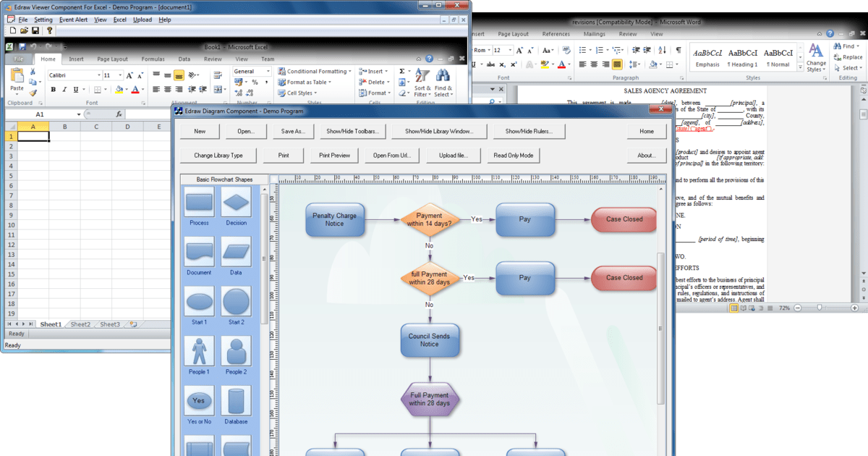
Task: Select the Decision shape in the library
Action: click(x=236, y=202)
